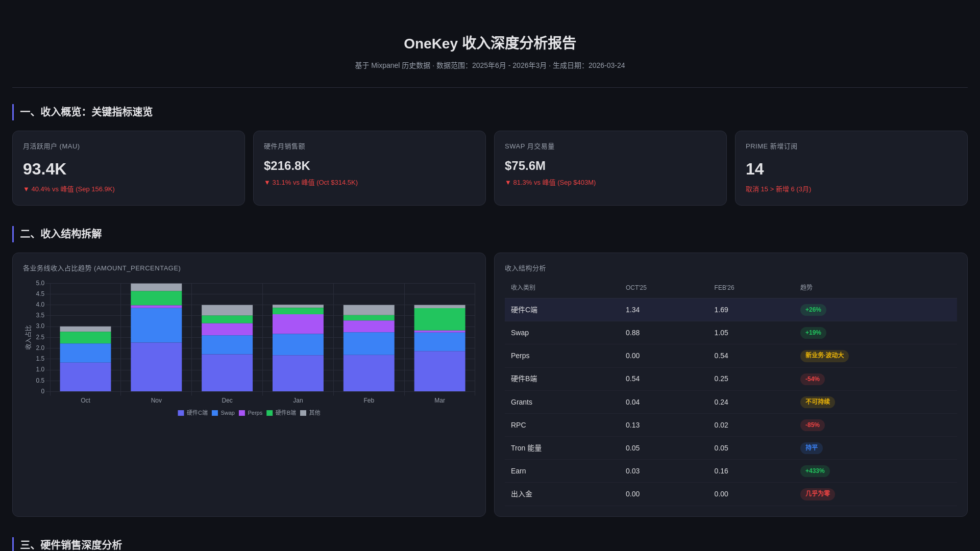Click the Oct stacked bar

pyautogui.click(x=85, y=359)
